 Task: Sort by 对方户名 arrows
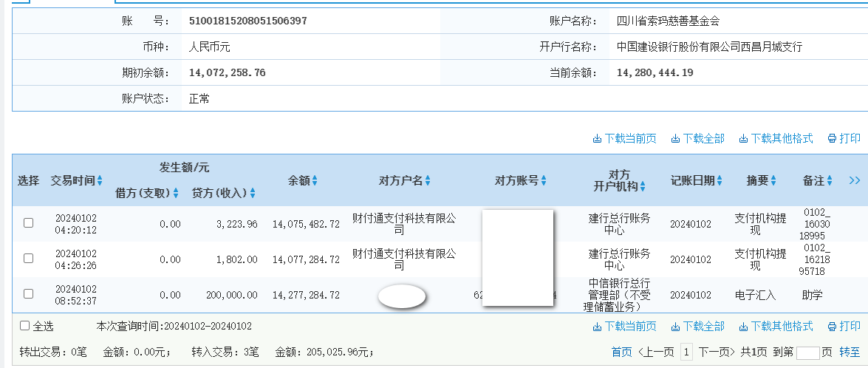coord(428,180)
